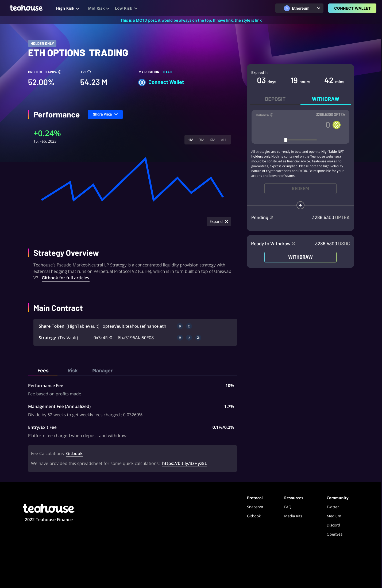Click the info icon beside Projected APR%

click(60, 72)
